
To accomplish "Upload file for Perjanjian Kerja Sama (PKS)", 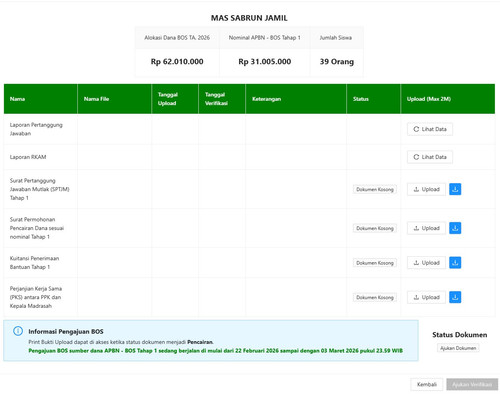I will 426,297.
